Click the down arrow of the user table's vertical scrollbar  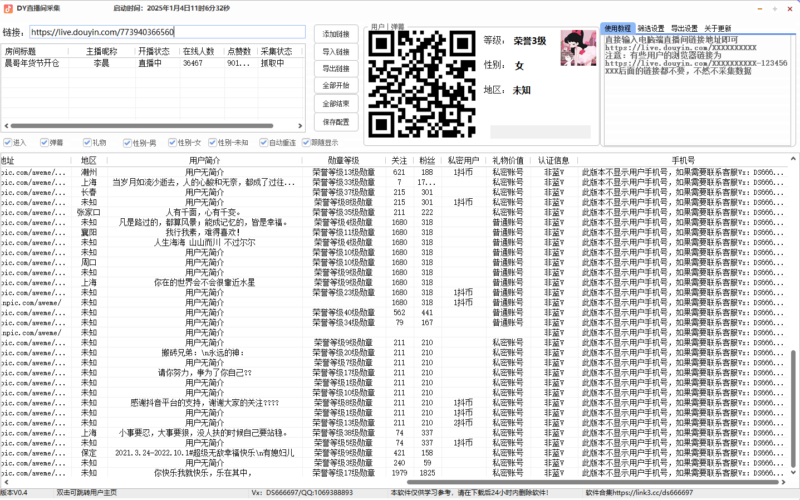793,474
